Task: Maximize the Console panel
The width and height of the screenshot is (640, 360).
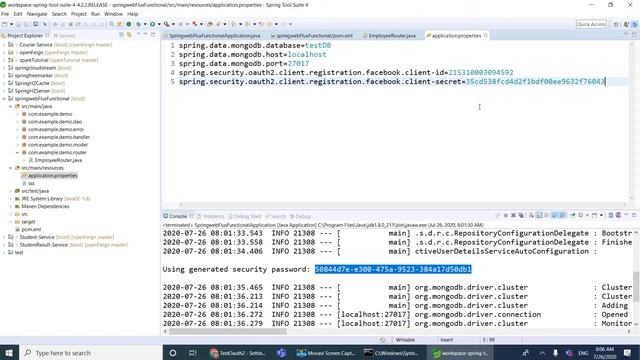Action: 634,215
